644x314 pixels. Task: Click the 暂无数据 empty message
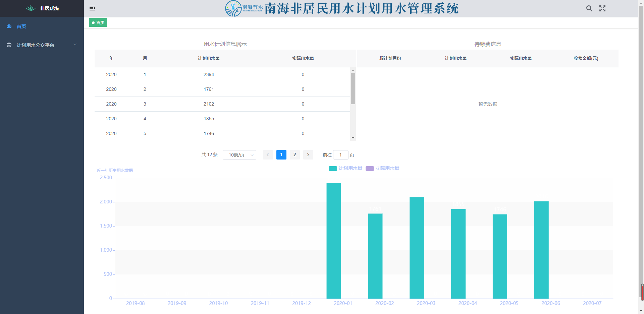(488, 104)
